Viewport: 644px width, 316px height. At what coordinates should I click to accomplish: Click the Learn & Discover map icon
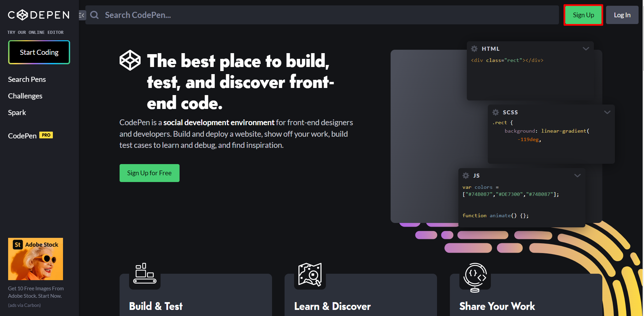(x=310, y=274)
